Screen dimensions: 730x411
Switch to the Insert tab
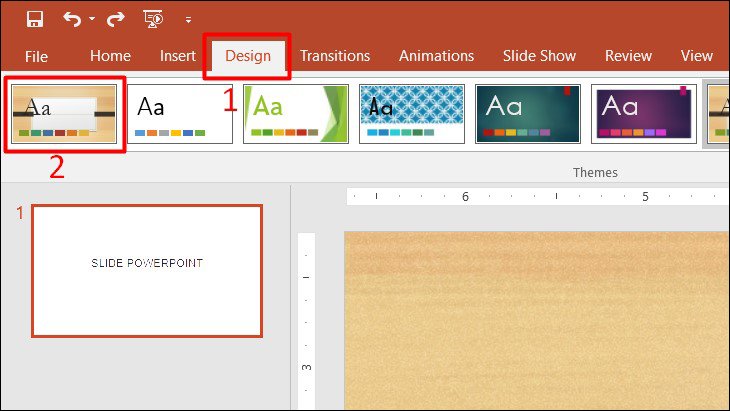pyautogui.click(x=177, y=56)
